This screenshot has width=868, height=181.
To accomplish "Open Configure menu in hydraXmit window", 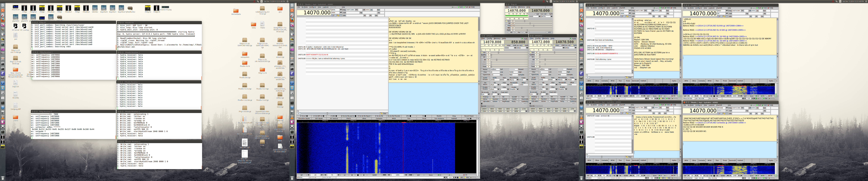I will (313, 7).
